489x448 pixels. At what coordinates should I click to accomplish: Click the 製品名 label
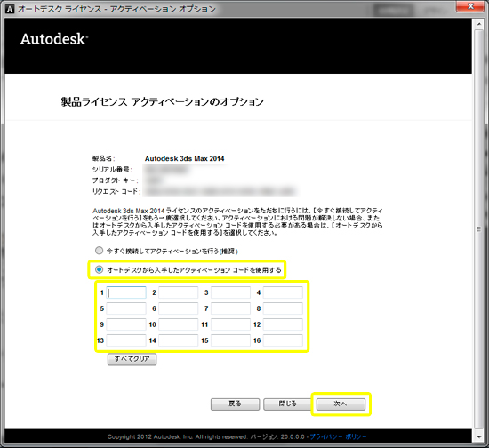pos(103,159)
